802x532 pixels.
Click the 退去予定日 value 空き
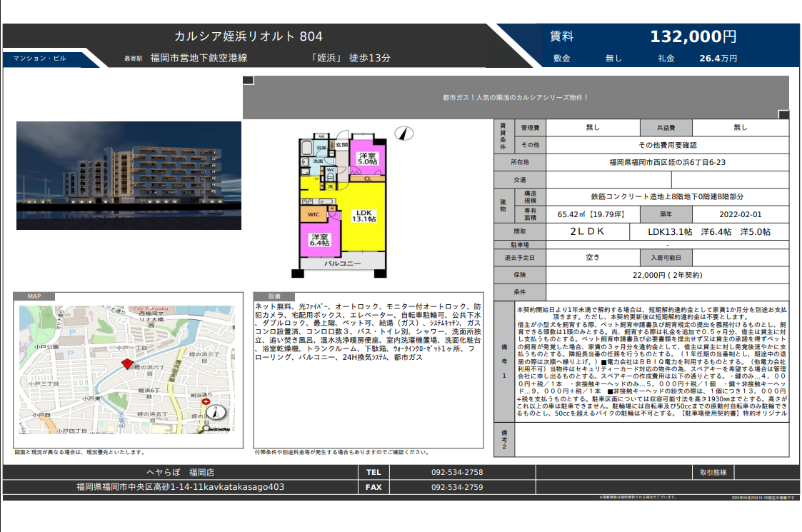tap(593, 257)
